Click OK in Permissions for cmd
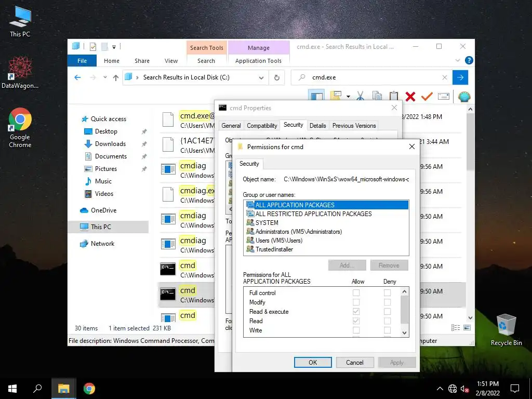Viewport: 532px width, 399px height. [x=313, y=362]
